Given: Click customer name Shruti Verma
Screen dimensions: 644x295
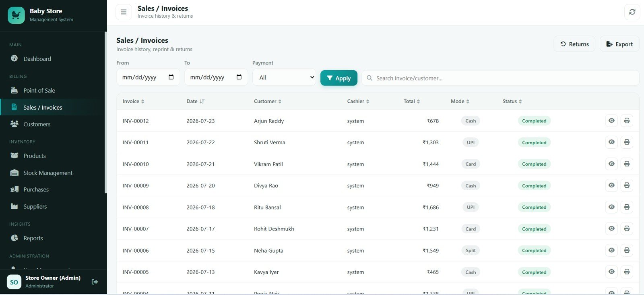Looking at the screenshot, I should pyautogui.click(x=270, y=142).
